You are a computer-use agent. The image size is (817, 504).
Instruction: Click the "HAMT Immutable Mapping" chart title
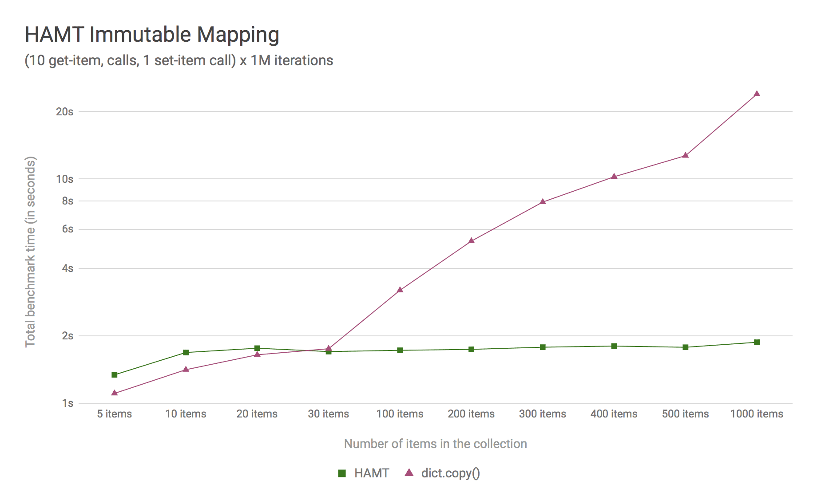tap(152, 35)
